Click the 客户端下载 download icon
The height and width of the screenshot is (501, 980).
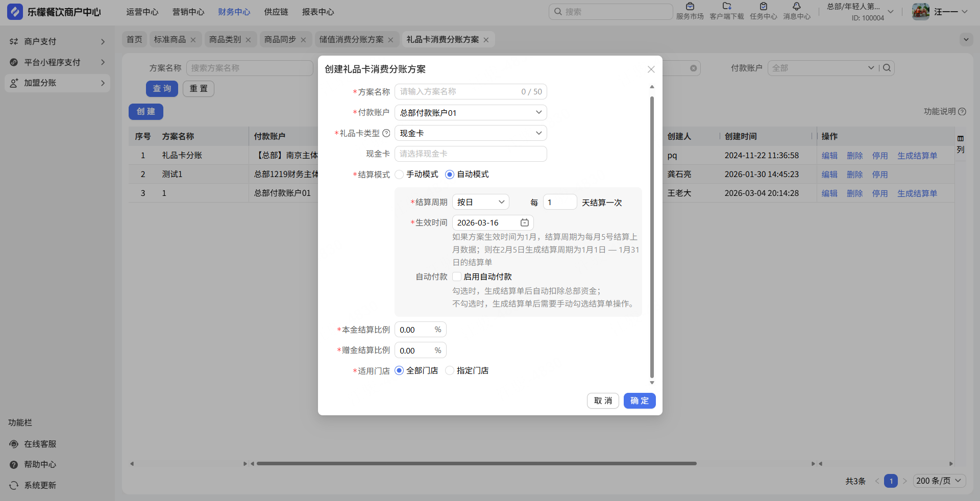tap(726, 7)
